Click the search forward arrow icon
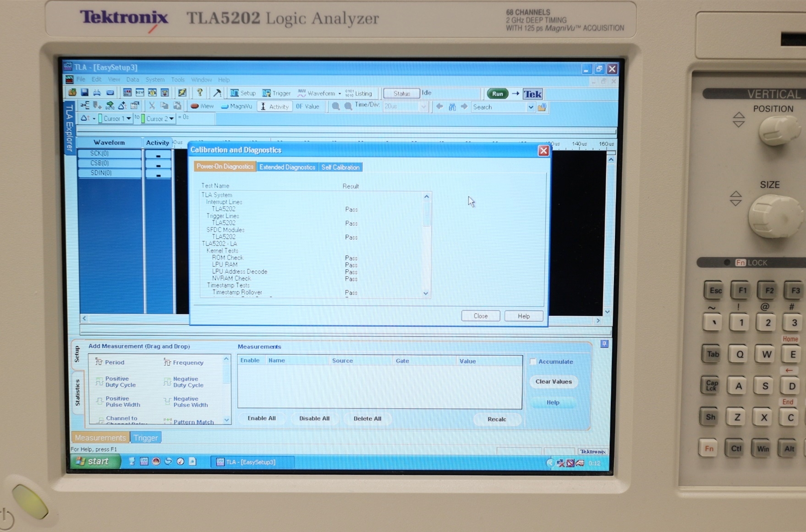 point(464,107)
